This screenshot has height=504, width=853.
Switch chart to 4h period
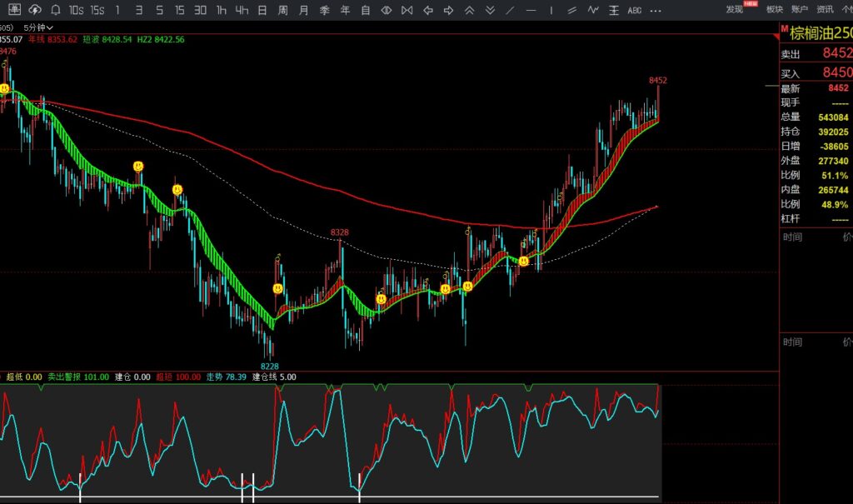click(242, 10)
